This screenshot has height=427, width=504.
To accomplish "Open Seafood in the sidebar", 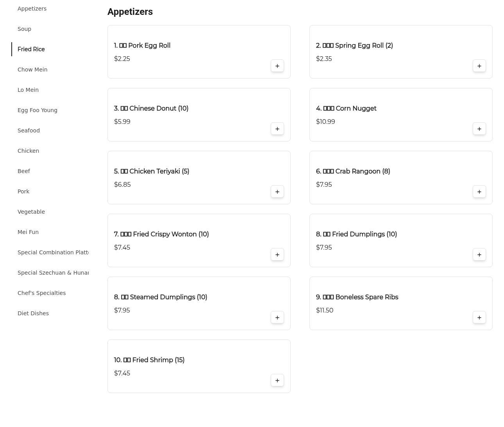I will (29, 130).
